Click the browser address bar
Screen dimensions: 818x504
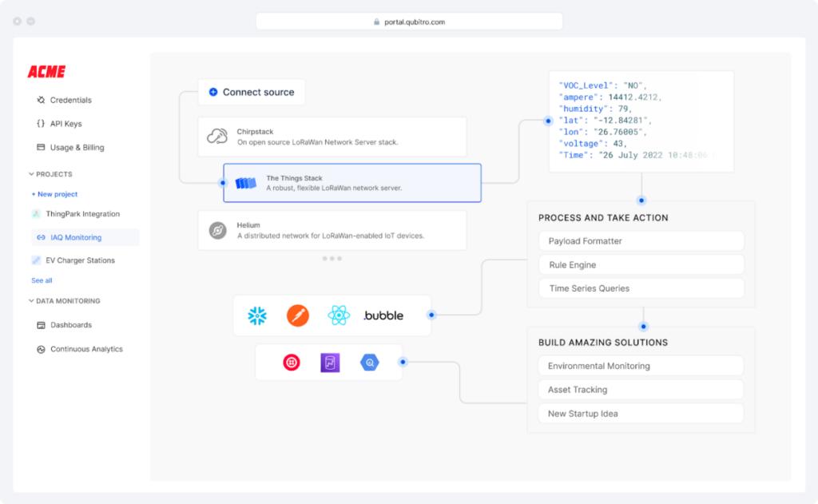(409, 22)
